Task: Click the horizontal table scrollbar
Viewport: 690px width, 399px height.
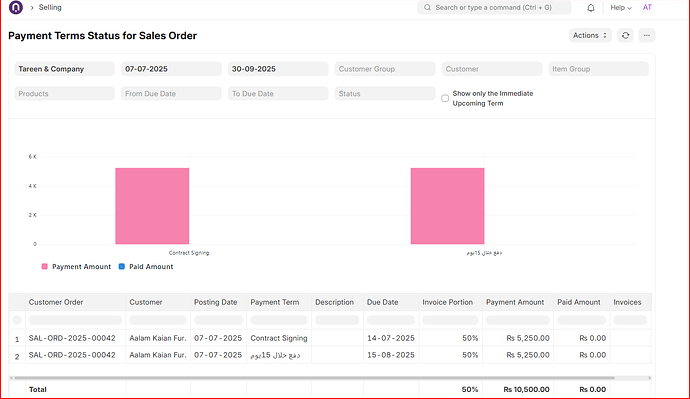Action: [312, 378]
